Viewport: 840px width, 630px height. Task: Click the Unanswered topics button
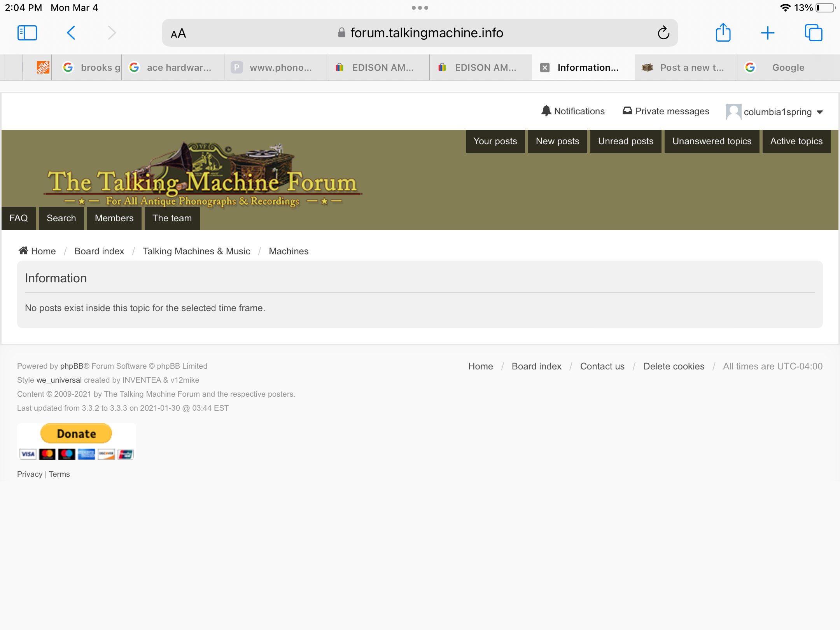[x=712, y=141]
